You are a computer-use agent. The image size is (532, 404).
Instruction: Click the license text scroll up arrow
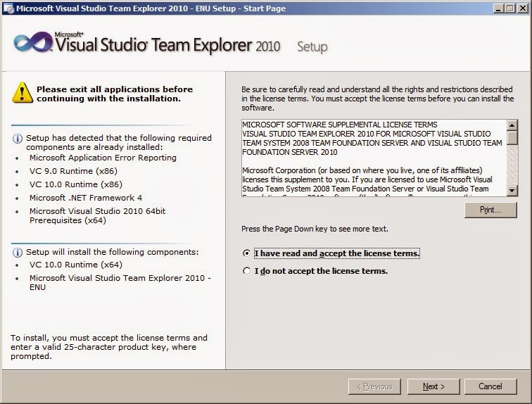512,125
